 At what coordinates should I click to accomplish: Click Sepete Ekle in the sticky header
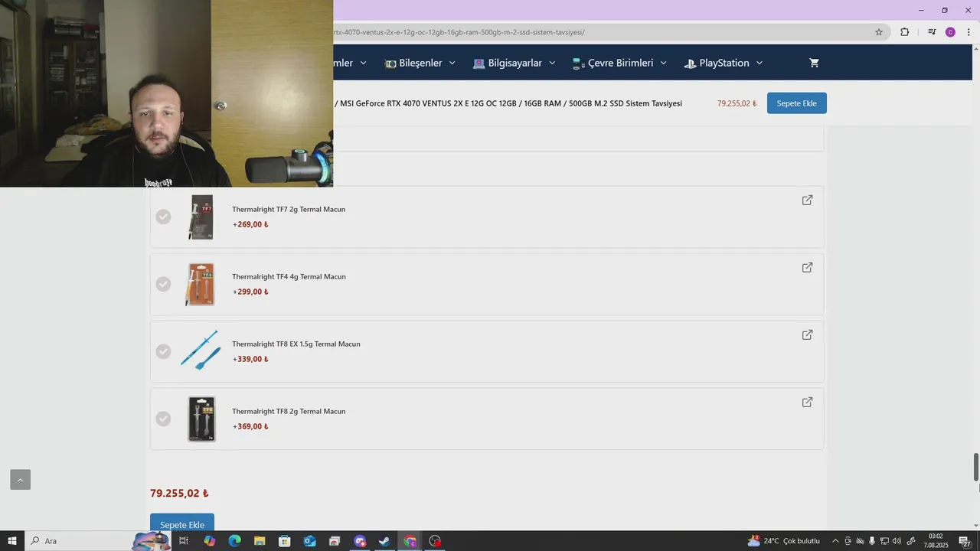[x=796, y=103]
